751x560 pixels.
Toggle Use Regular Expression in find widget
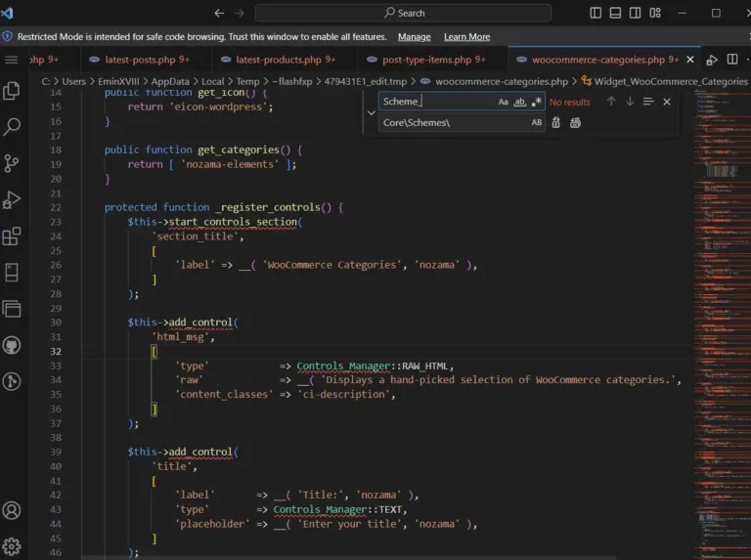pos(537,102)
